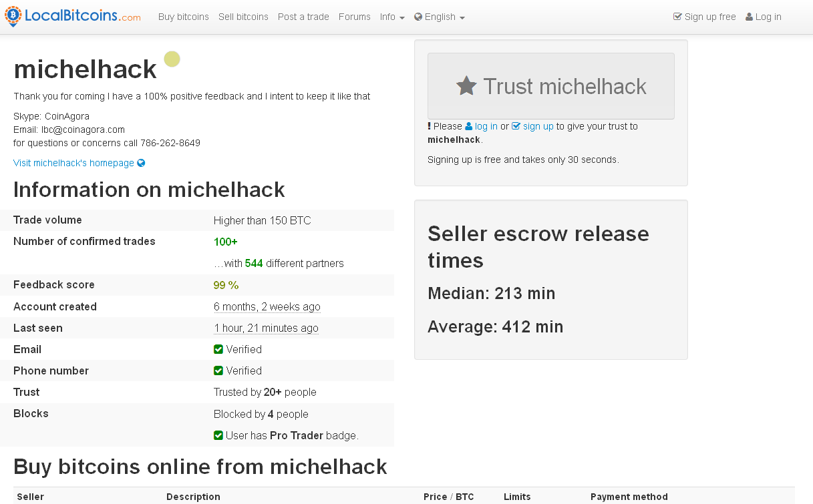
Task: Click the green Phone number verified check icon
Action: coord(218,370)
